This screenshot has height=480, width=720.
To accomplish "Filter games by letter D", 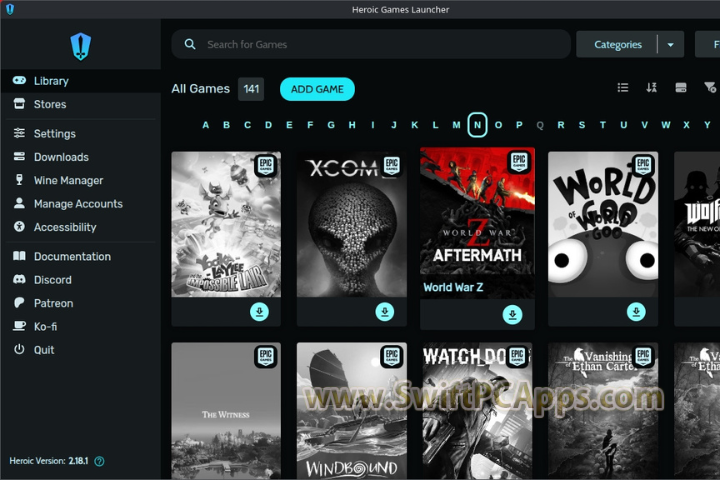I will tap(268, 125).
